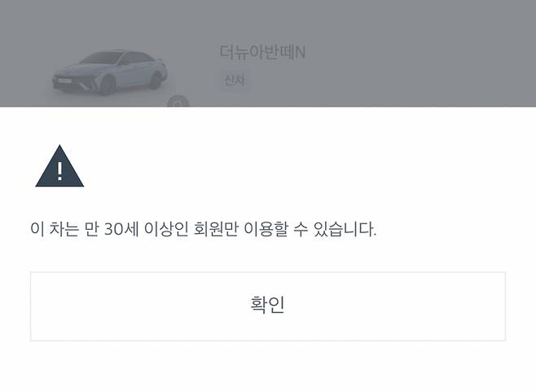Click 있습니다 at the end of the message
The width and height of the screenshot is (536, 392).
[x=345, y=229]
